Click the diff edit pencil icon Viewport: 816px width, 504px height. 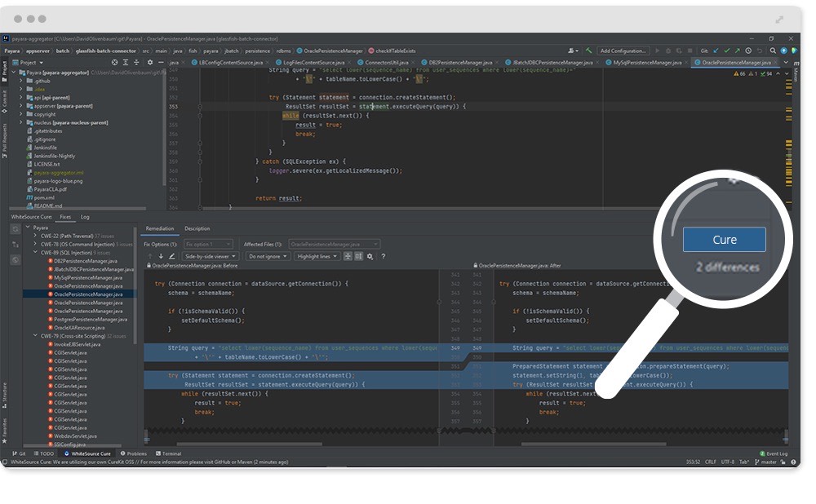(x=171, y=256)
